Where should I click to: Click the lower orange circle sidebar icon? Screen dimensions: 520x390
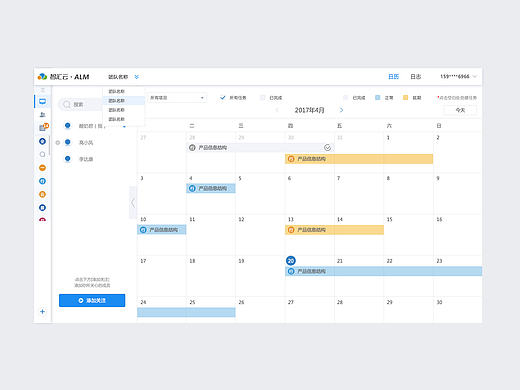(42, 194)
